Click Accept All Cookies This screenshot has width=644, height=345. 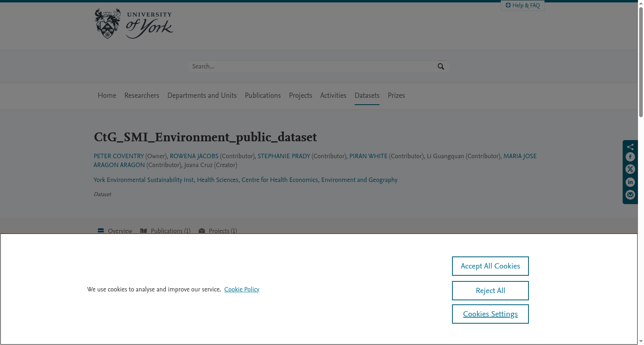pyautogui.click(x=490, y=266)
